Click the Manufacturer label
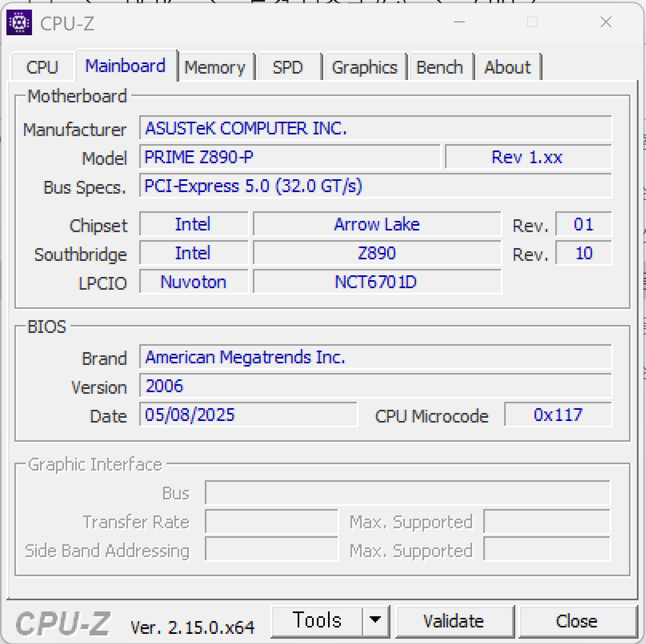This screenshot has width=646, height=644. [75, 130]
